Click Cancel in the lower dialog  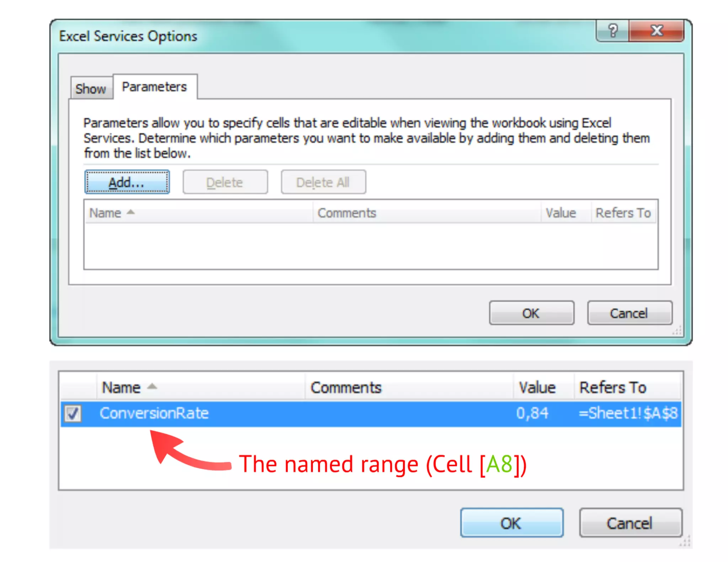630,523
